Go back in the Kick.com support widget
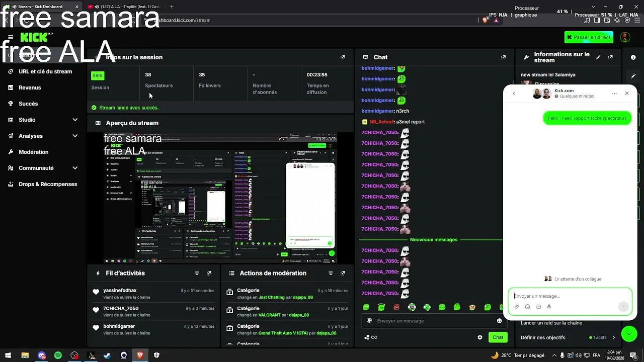Image resolution: width=644 pixels, height=362 pixels. coord(514,94)
